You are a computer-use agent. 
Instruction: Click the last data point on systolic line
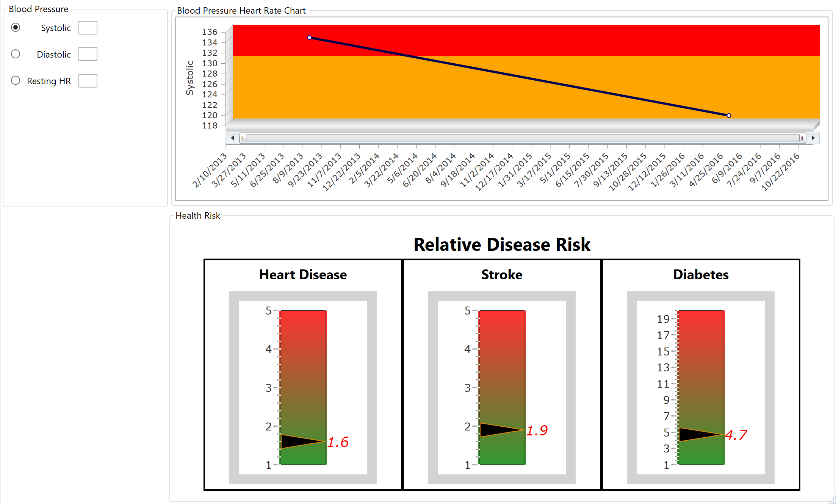729,116
